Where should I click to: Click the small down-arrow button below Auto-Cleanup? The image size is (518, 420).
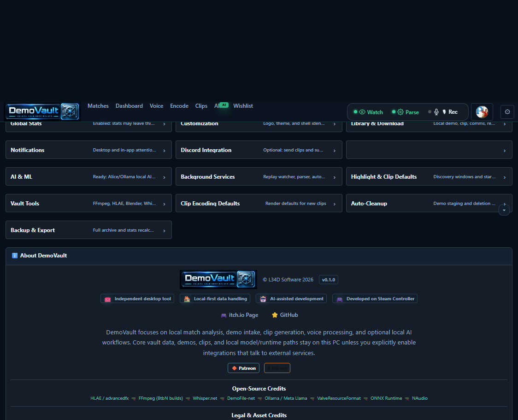tap(504, 210)
